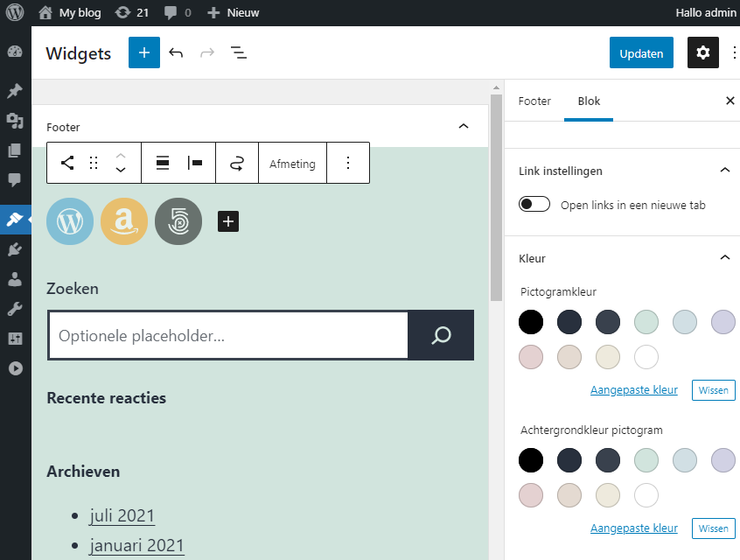Select the Zoeken search label
Viewport: 740px width, 560px height.
(73, 289)
